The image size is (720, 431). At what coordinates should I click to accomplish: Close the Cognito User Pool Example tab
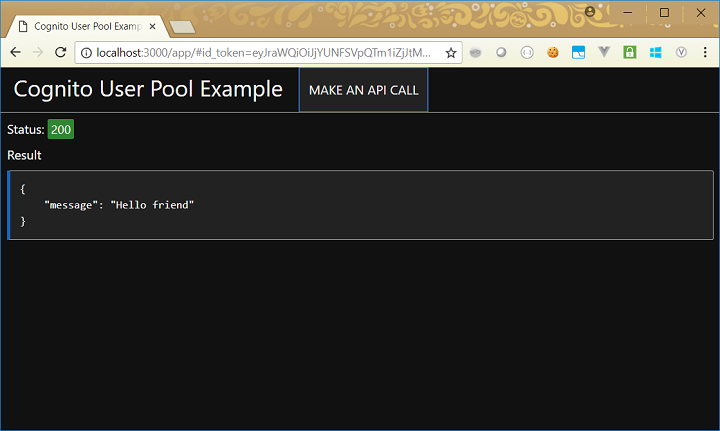tap(152, 26)
